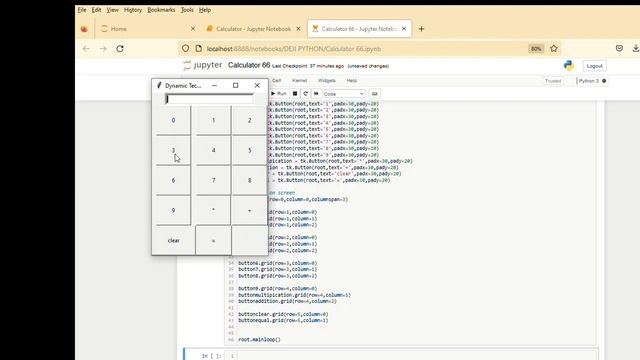Open the Firefox View menu
The height and width of the screenshot is (360, 640).
113,10
